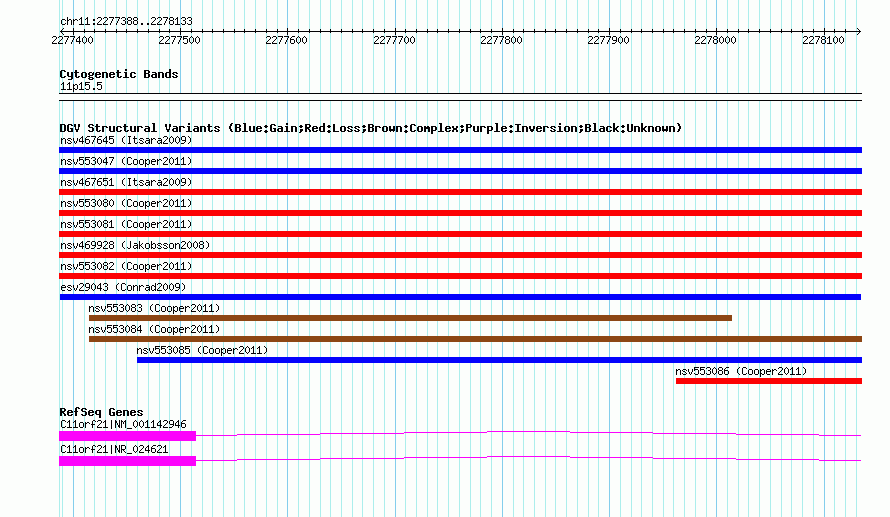Click the nsv553081 (Cooper2011) label

pos(126,224)
